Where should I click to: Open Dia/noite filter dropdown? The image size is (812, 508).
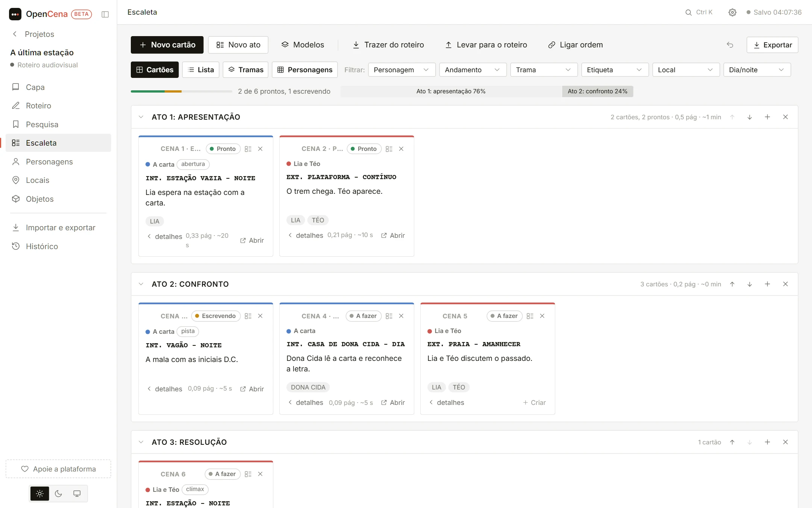tap(757, 70)
